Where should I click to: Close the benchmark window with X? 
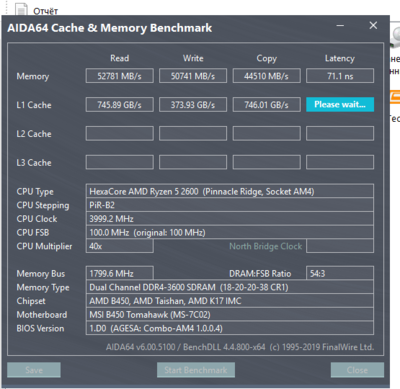click(373, 26)
